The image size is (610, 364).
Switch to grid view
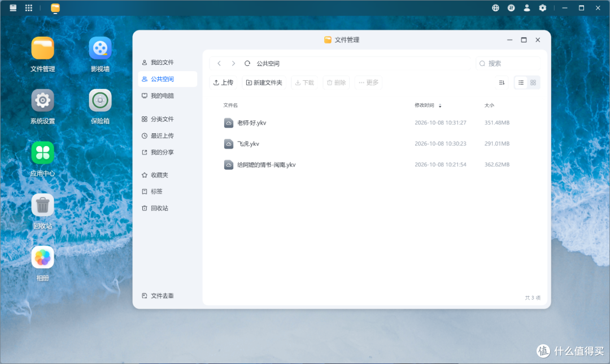point(533,82)
